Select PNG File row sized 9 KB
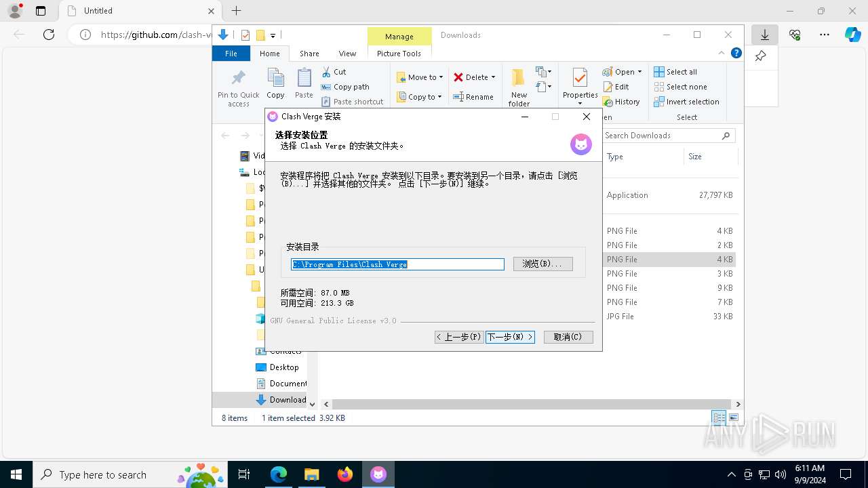 (x=669, y=288)
